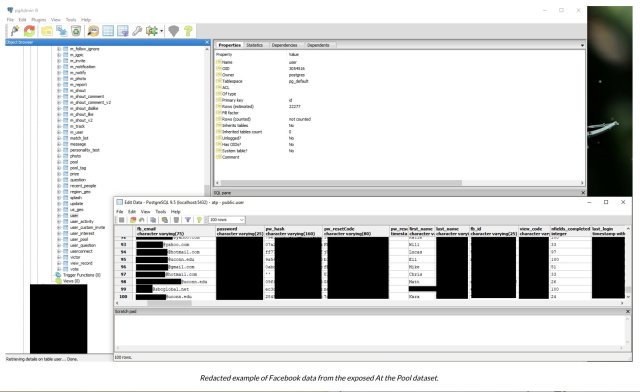Click Save icon in Edit Data toolbar

coord(122,220)
